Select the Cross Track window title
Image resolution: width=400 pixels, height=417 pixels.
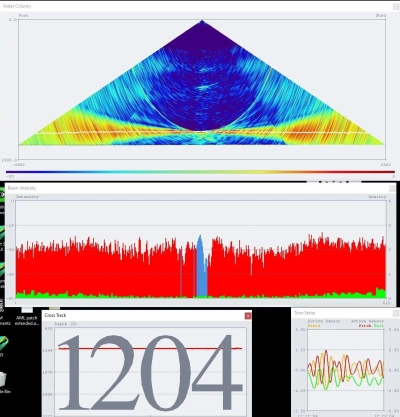[x=55, y=315]
